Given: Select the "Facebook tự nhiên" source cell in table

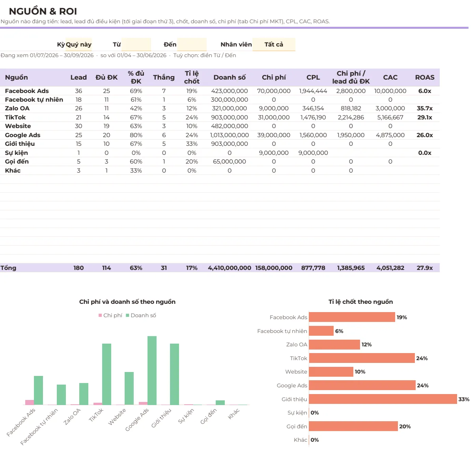Looking at the screenshot, I should [34, 100].
